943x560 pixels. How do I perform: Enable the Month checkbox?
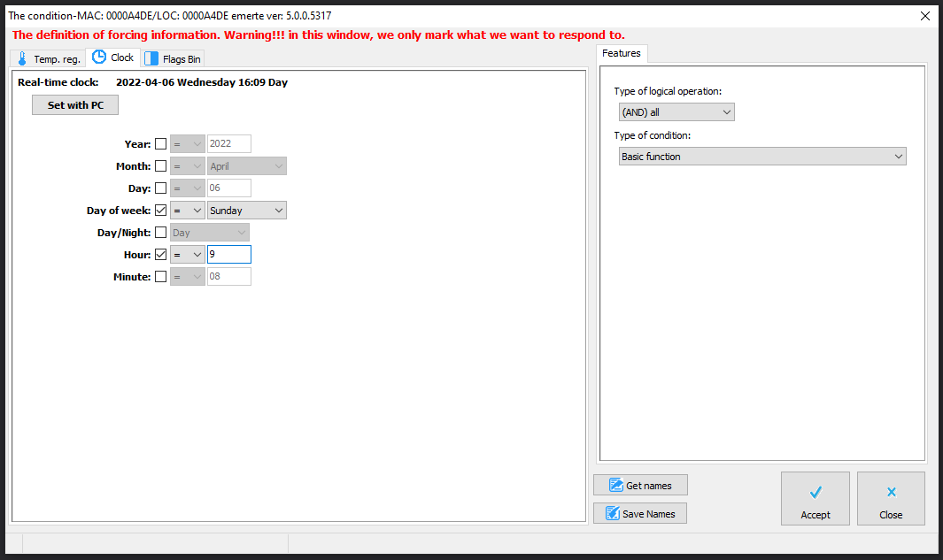[160, 165]
